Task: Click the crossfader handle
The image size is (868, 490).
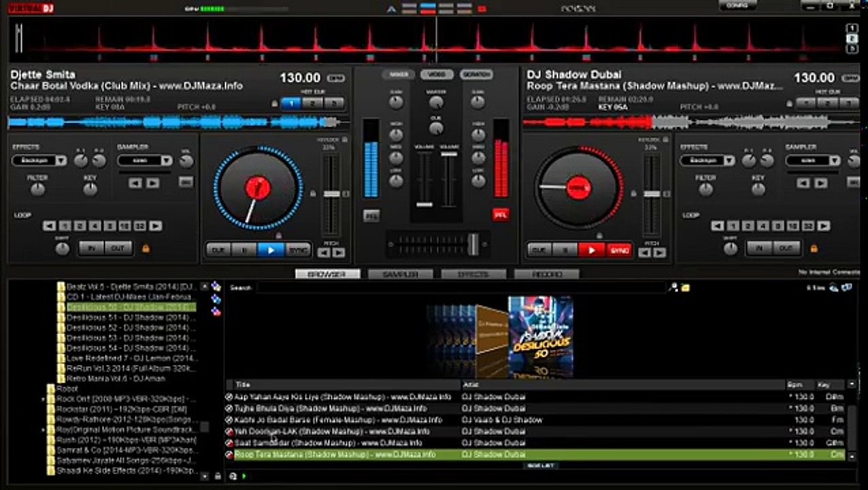Action: pos(473,244)
